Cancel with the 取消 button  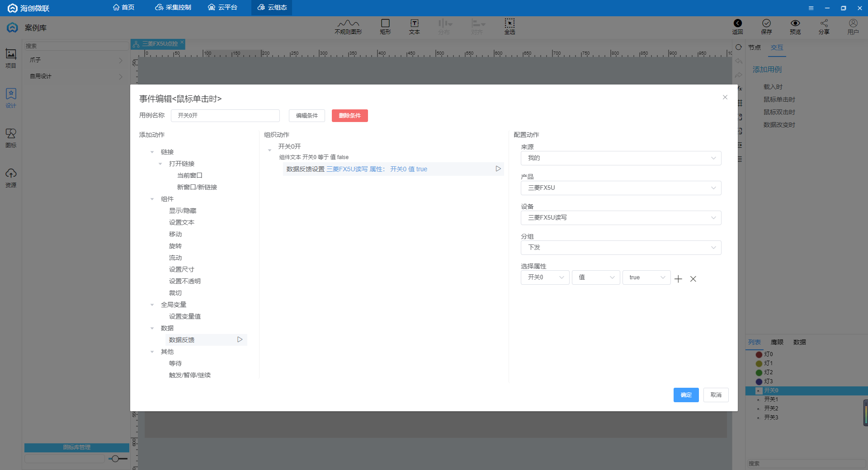[716, 395]
